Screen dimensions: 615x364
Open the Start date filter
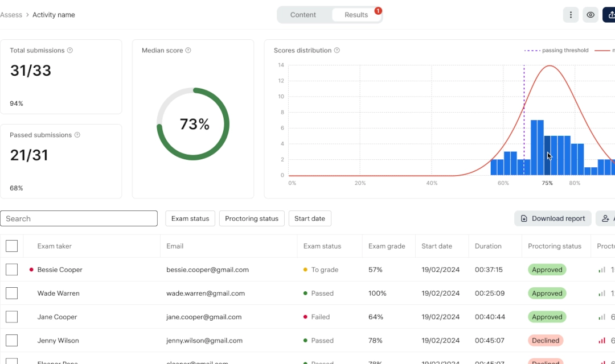pyautogui.click(x=309, y=218)
